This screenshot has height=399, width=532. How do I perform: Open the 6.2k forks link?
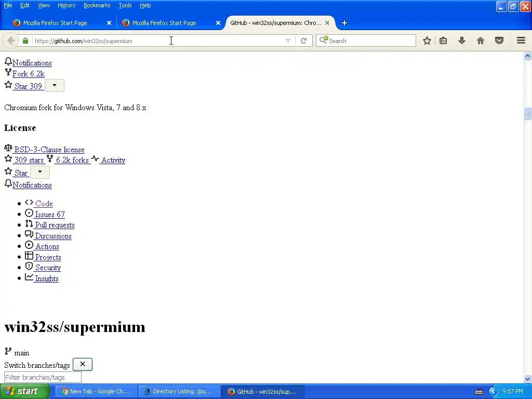point(72,160)
